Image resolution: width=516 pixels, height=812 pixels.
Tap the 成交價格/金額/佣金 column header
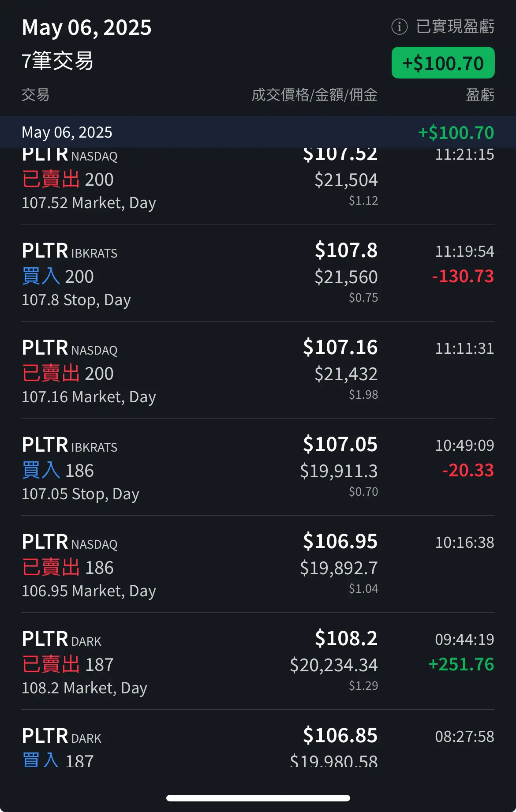[x=314, y=95]
